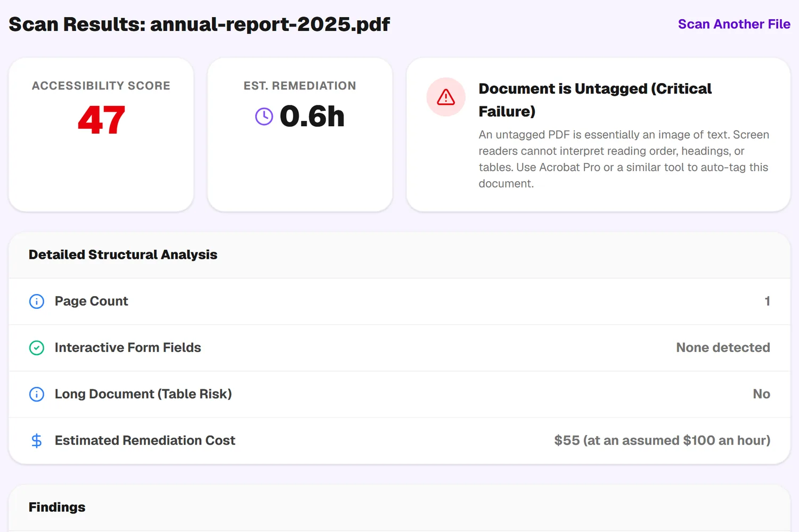Screen dimensions: 799x532
Task: Click the 'Scan Results: annual-report-2025.pdf' title
Action: click(199, 24)
